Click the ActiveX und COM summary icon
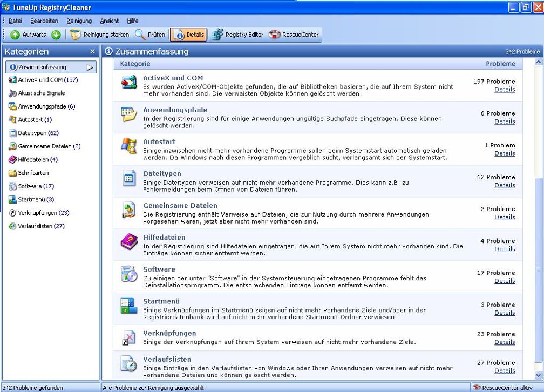The width and height of the screenshot is (544, 392). coord(128,83)
